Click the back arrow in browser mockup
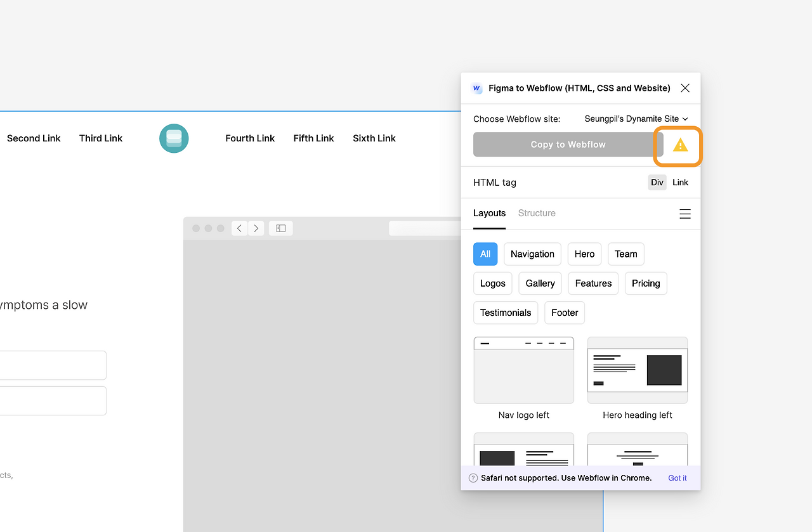The image size is (812, 532). tap(239, 228)
